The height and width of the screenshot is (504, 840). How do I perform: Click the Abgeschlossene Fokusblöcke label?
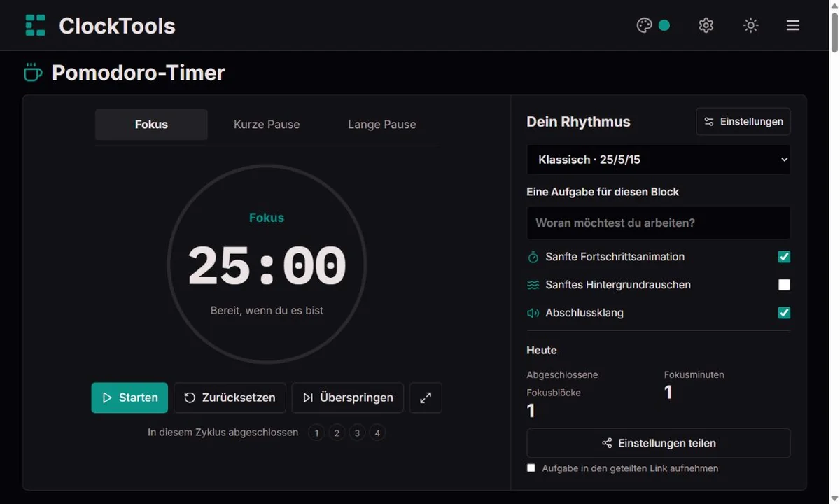click(563, 384)
